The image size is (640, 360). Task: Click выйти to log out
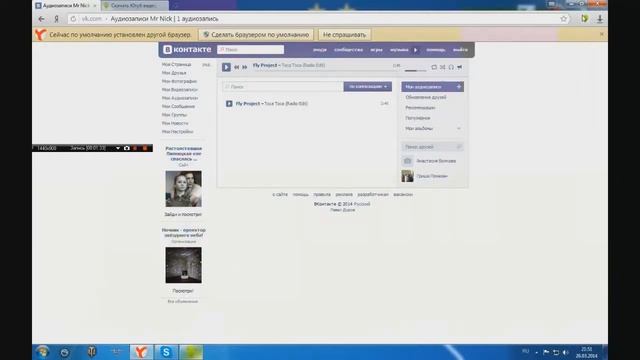460,50
